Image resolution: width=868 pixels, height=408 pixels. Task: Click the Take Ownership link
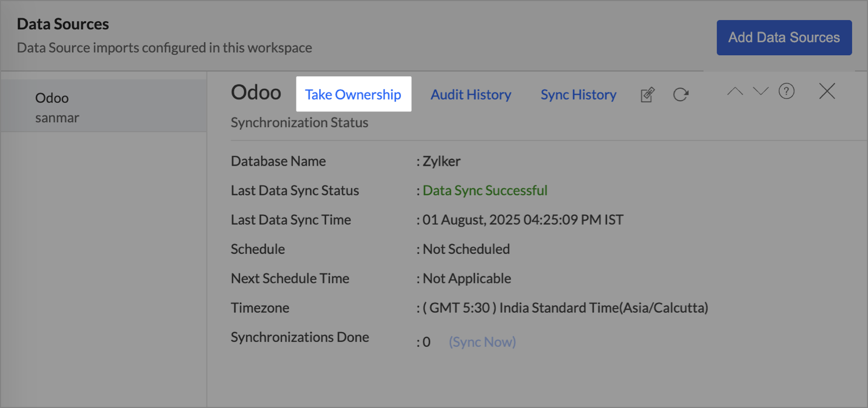353,94
